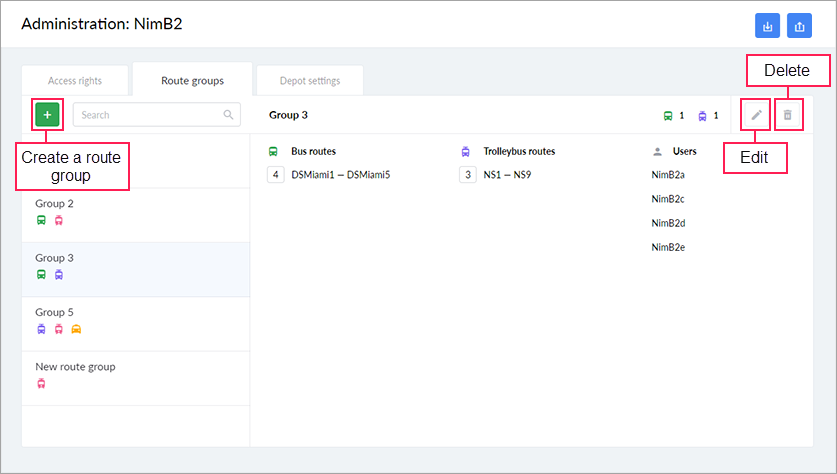Open New route group list item

(75, 366)
